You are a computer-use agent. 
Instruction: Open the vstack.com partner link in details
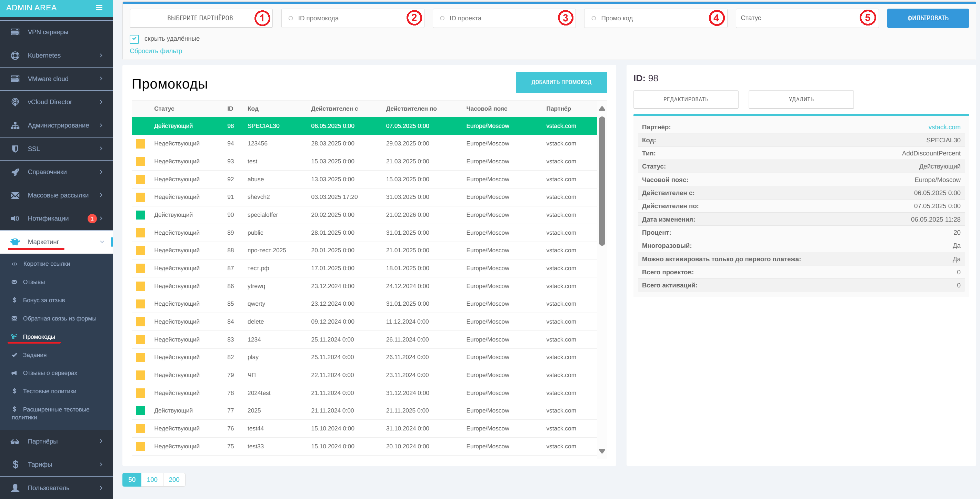pos(944,128)
